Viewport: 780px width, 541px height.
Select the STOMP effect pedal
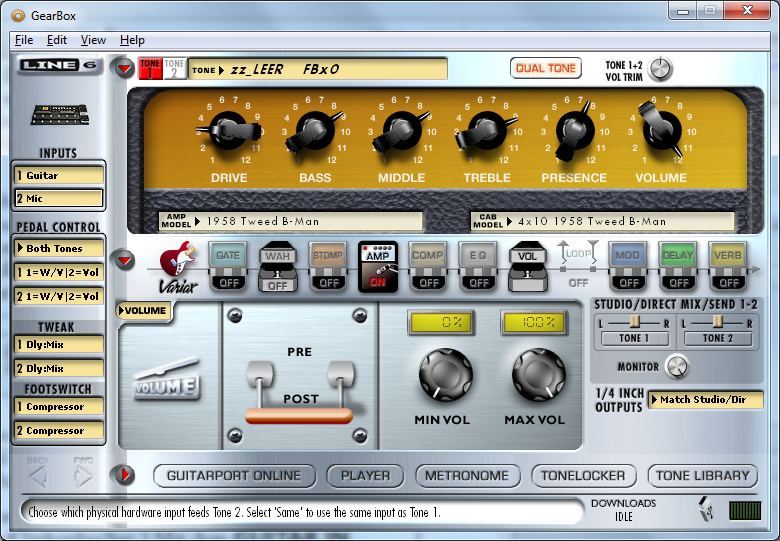tap(328, 266)
